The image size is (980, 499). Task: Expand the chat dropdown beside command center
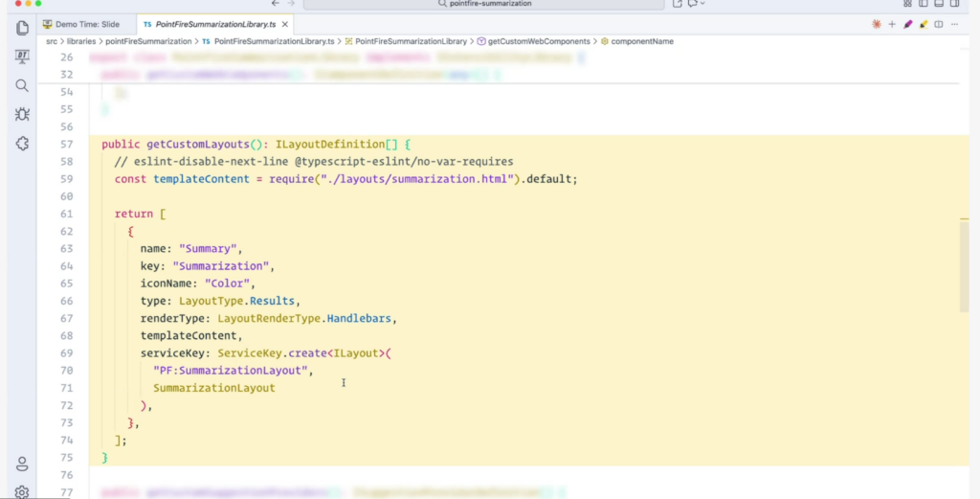point(702,4)
